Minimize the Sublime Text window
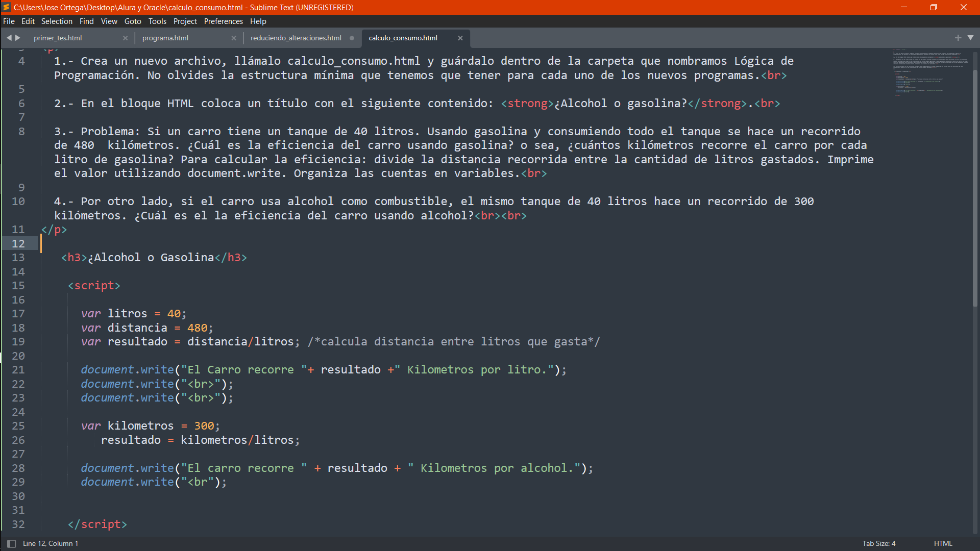Screen dimensions: 980x551 (904, 7)
